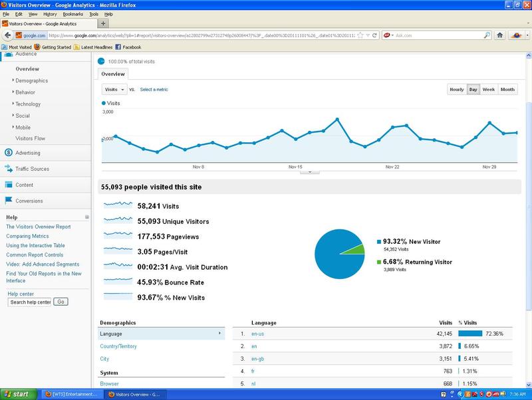
Task: Collapse the chart using arrow below graph
Action: tap(309, 172)
